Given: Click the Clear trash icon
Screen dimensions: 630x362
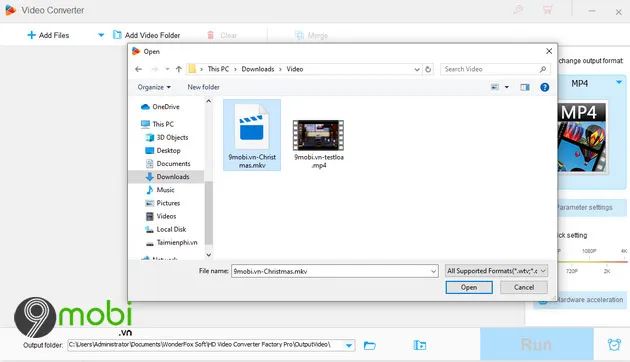Looking at the screenshot, I should tap(211, 35).
